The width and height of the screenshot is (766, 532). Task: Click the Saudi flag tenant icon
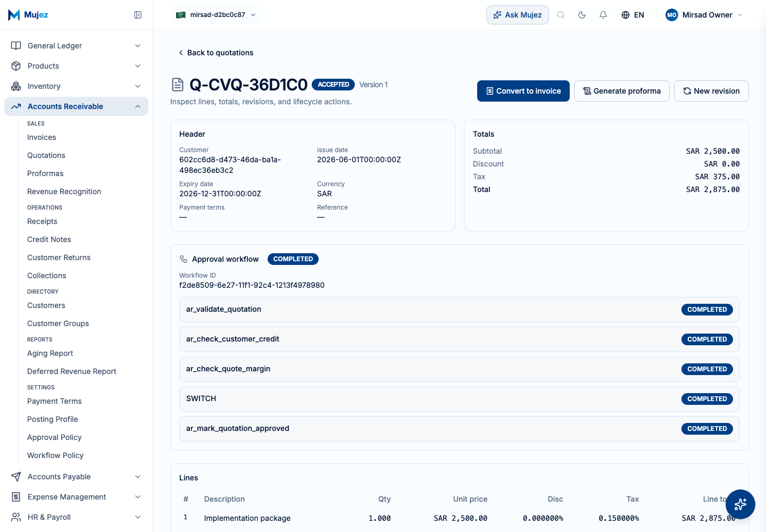[181, 15]
